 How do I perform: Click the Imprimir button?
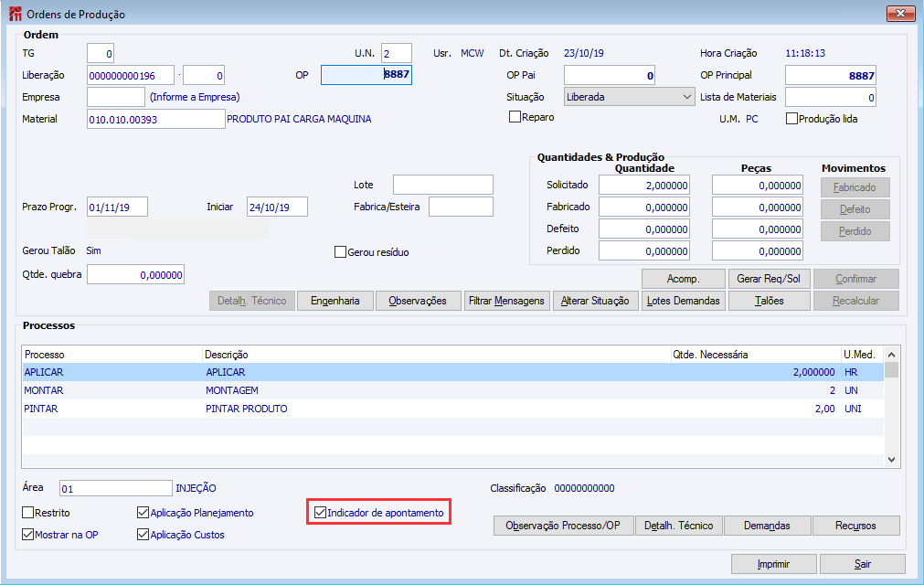pos(774,564)
